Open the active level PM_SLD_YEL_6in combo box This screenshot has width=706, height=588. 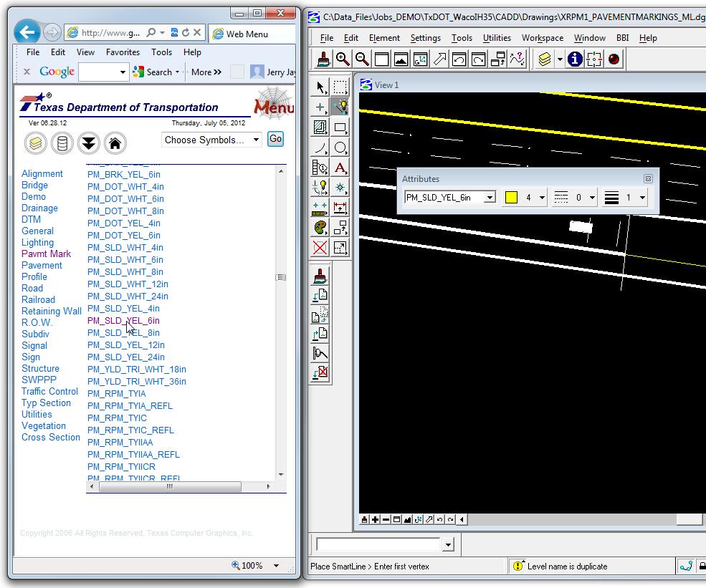pyautogui.click(x=450, y=197)
